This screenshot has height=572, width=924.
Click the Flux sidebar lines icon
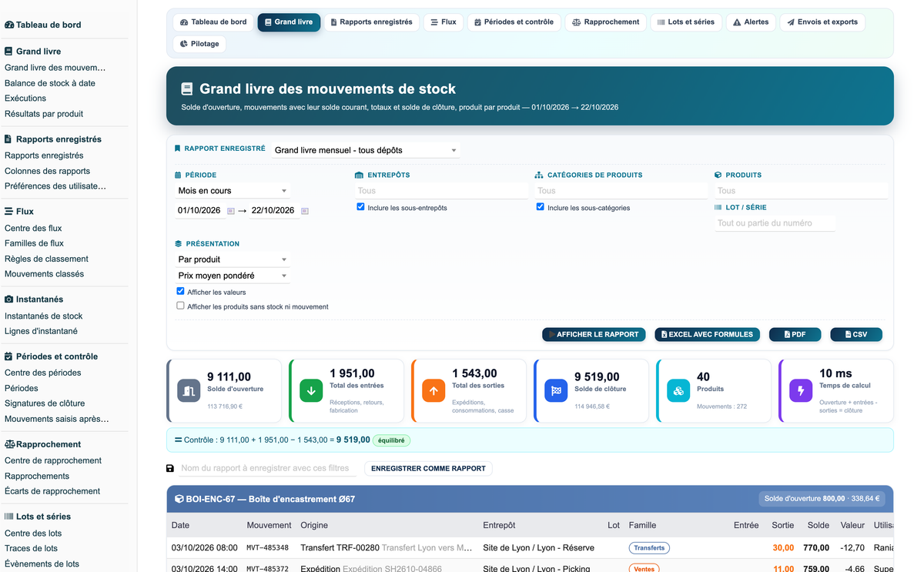8,211
